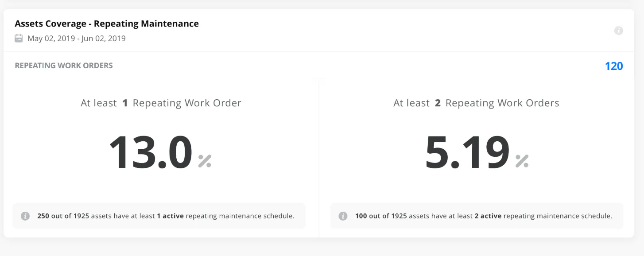Open the info tooltip at the top right
The height and width of the screenshot is (256, 644).
619,31
